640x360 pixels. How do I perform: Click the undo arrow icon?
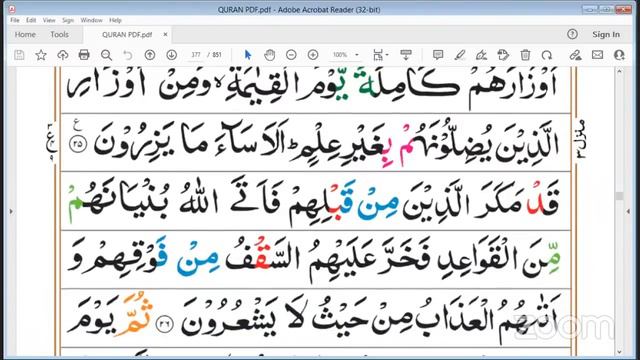(128, 55)
